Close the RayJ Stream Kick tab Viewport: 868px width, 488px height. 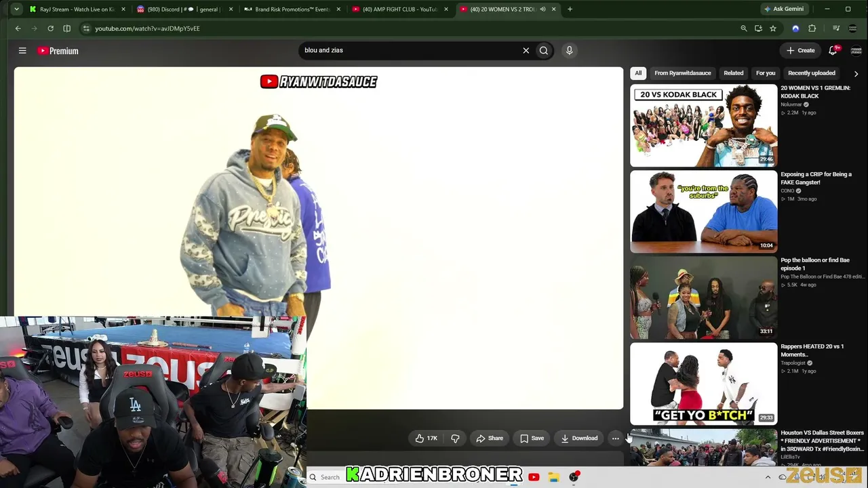(x=123, y=9)
